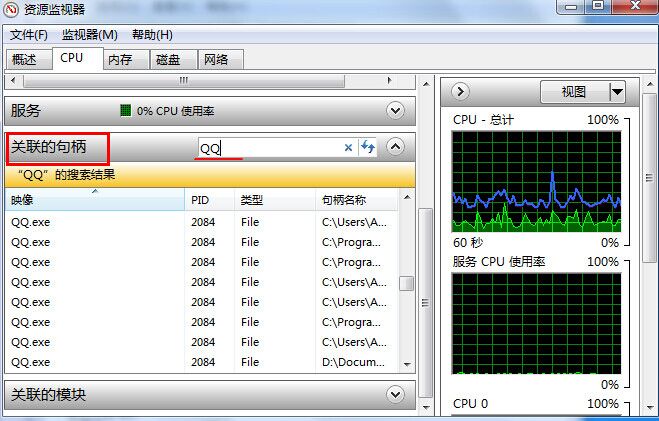
Task: Click inside the QQ handle search field
Action: click(270, 147)
